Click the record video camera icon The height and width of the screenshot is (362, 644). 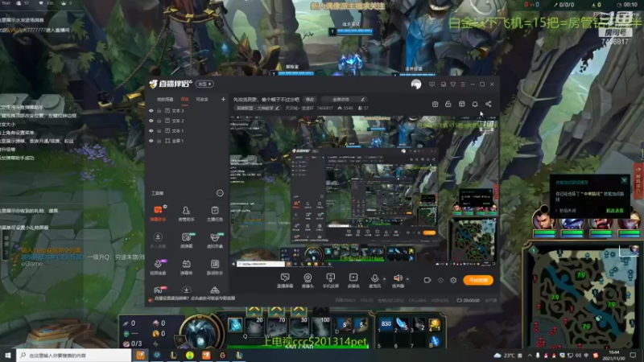point(427,280)
